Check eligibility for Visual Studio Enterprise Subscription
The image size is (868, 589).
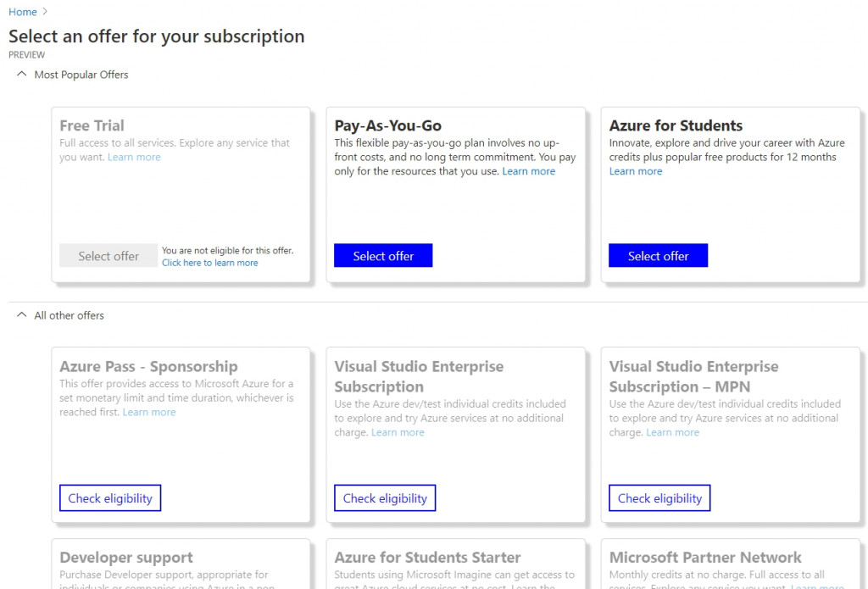pos(385,498)
